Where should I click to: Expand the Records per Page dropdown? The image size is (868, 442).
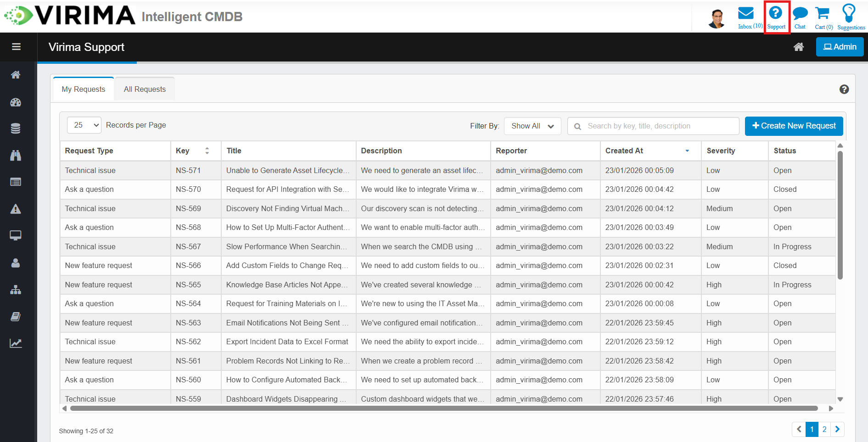tap(84, 125)
